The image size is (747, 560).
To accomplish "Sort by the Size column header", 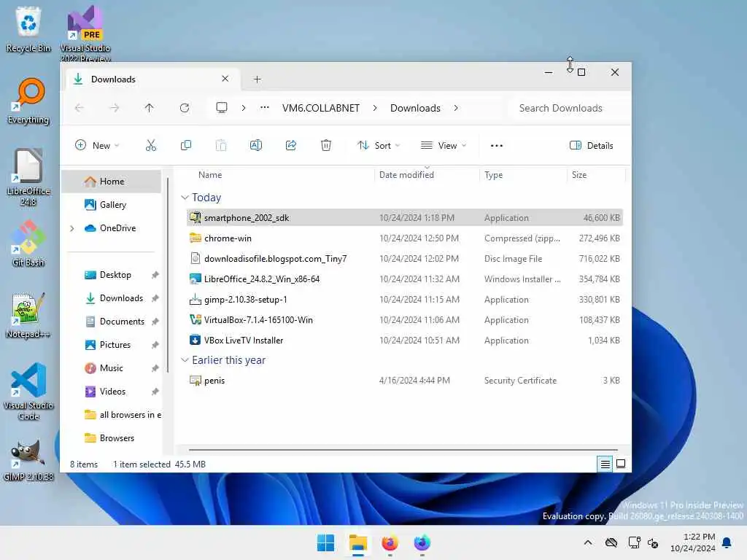I will (579, 175).
